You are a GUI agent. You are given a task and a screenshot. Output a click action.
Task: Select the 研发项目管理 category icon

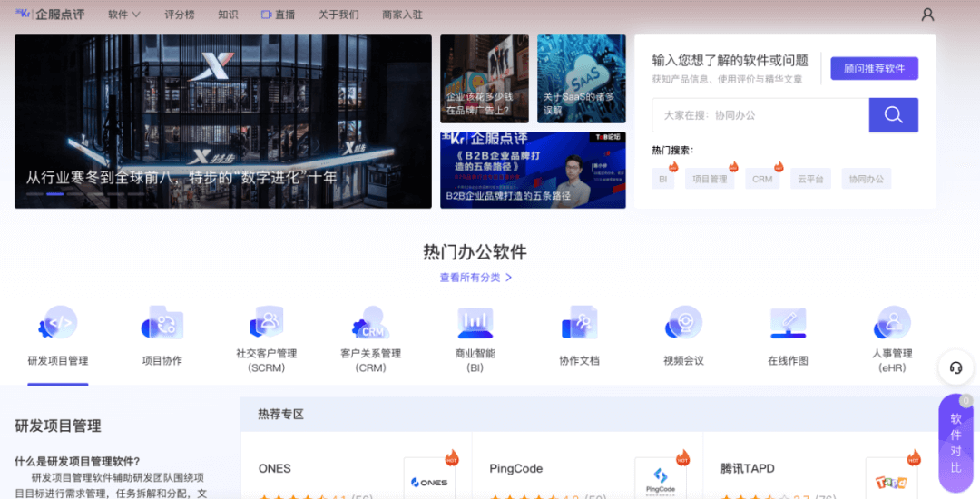point(58,322)
